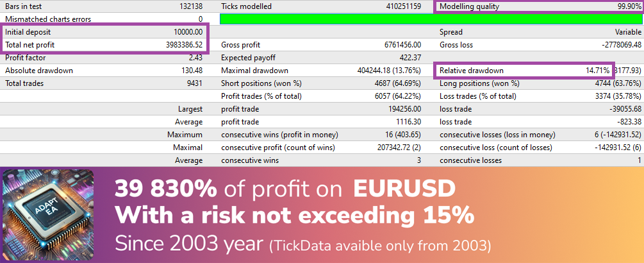The image size is (644, 263).
Task: Select the Total net profit value 3983386.52
Action: (184, 45)
